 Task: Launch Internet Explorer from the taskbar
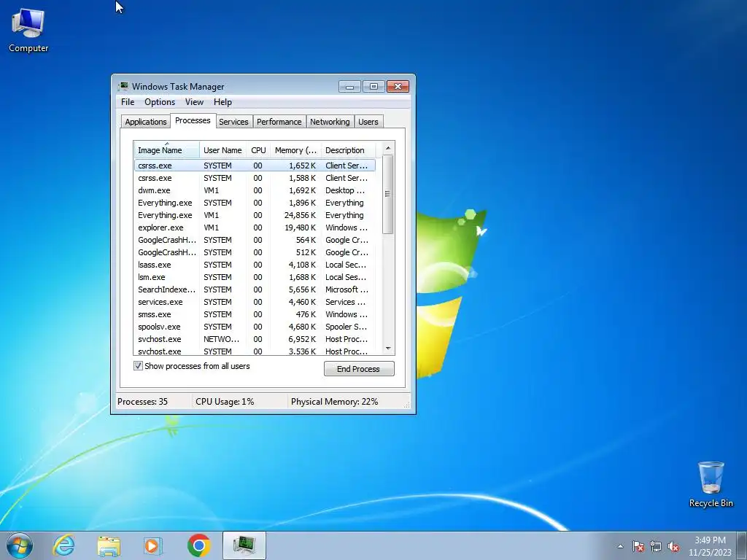pos(64,545)
